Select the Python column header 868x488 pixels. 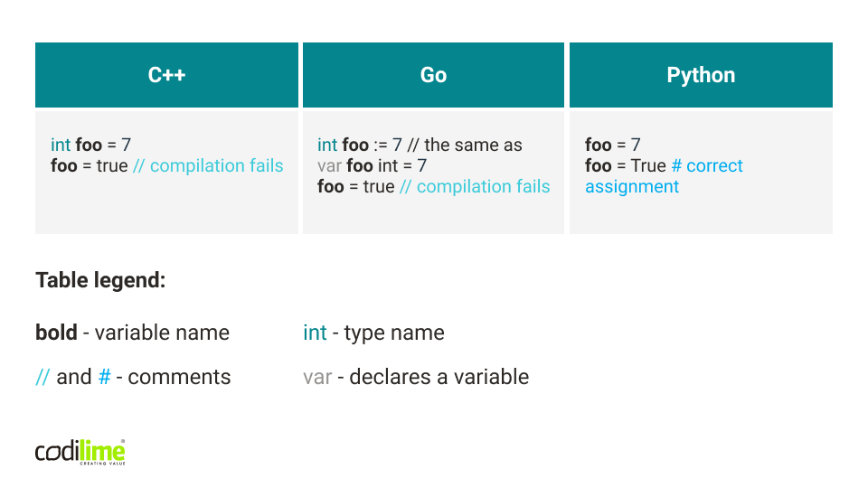coord(701,75)
